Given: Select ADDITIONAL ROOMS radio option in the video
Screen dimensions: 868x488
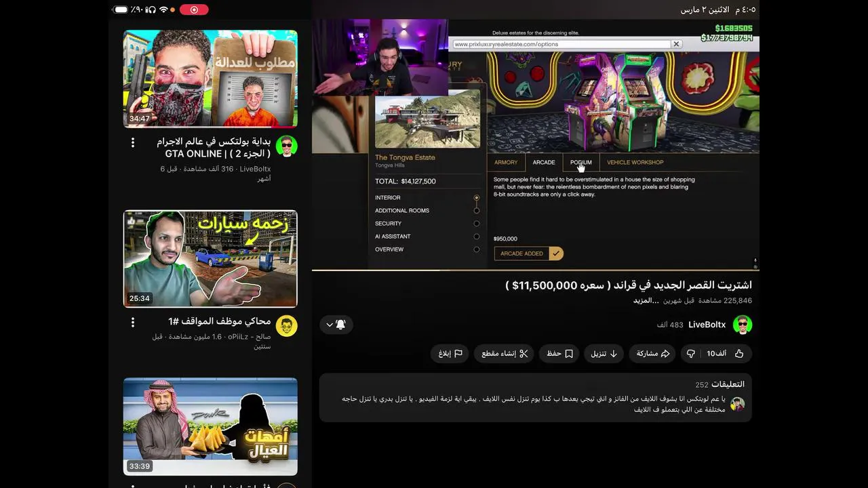Looking at the screenshot, I should (x=477, y=211).
